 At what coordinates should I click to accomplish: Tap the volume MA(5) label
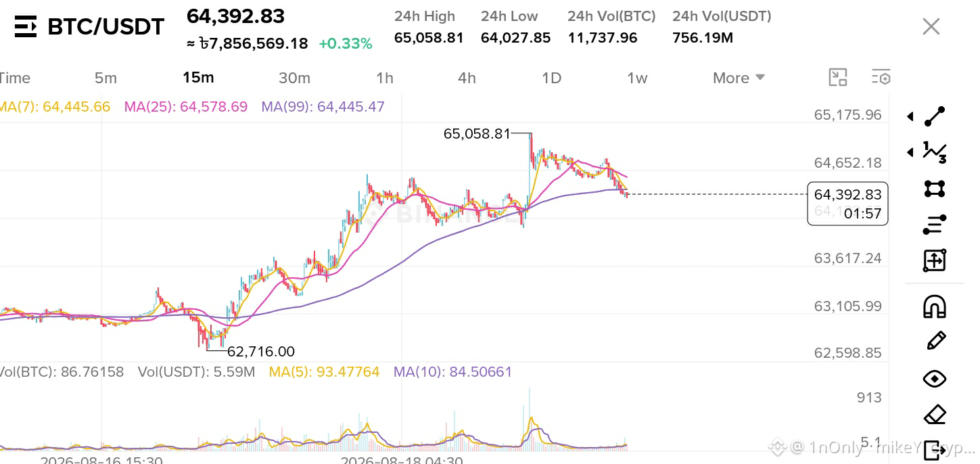click(325, 372)
